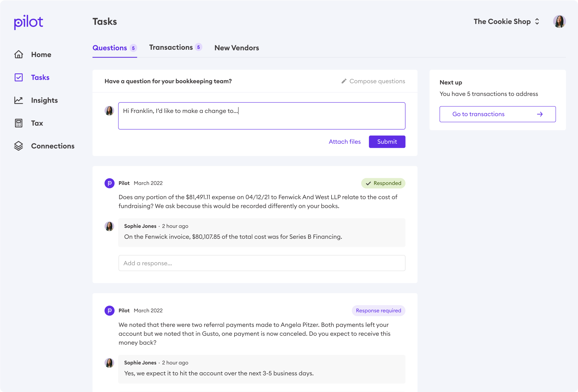Click the Transactions count badge 5

point(198,47)
